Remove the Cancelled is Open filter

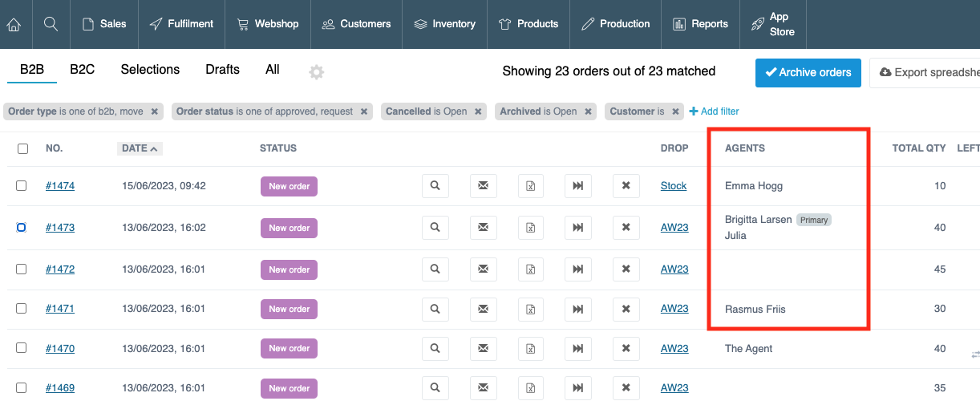(478, 111)
